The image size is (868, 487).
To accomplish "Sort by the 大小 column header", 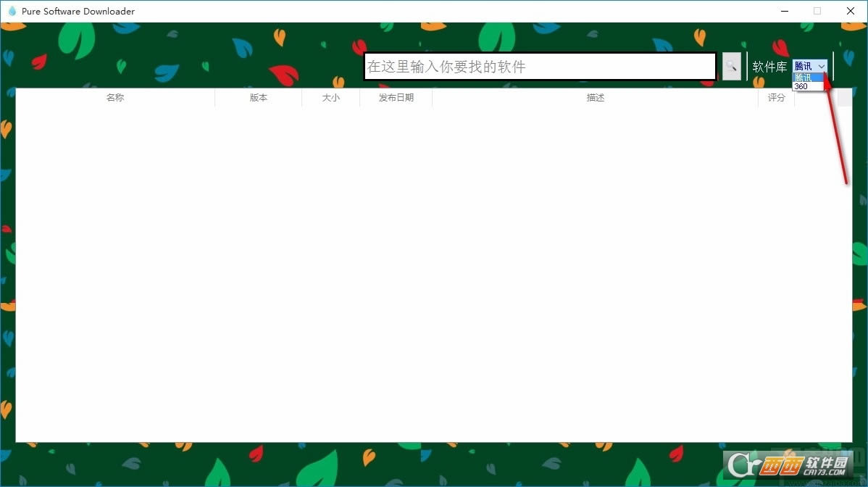I will point(331,97).
